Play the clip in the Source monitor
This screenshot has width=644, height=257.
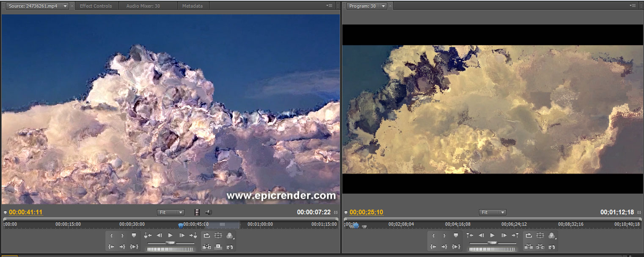coord(171,235)
